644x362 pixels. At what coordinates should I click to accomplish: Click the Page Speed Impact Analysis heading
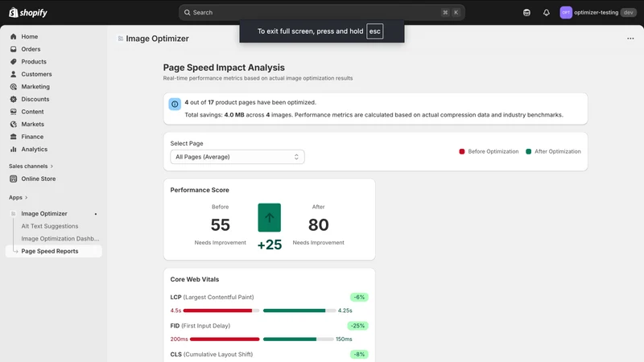click(x=224, y=68)
